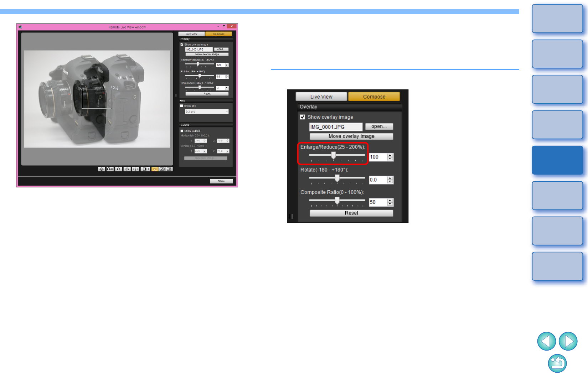This screenshot has height=373, width=588.
Task: Click Reset button in enlarged panel
Action: (351, 213)
